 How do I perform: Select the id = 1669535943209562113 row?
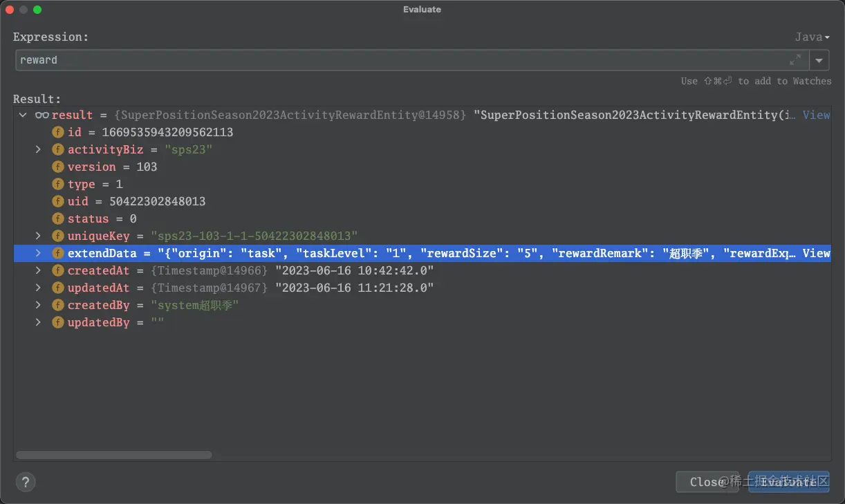pyautogui.click(x=422, y=132)
